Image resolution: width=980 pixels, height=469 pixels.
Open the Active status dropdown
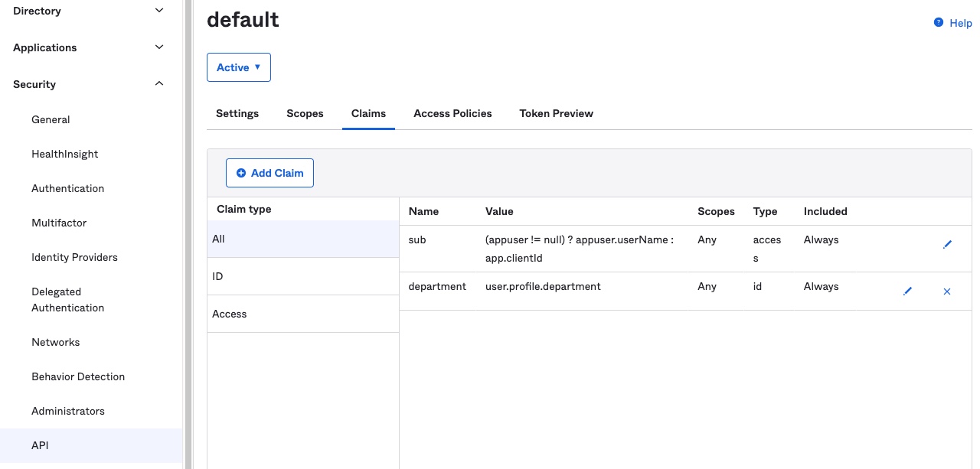click(238, 67)
